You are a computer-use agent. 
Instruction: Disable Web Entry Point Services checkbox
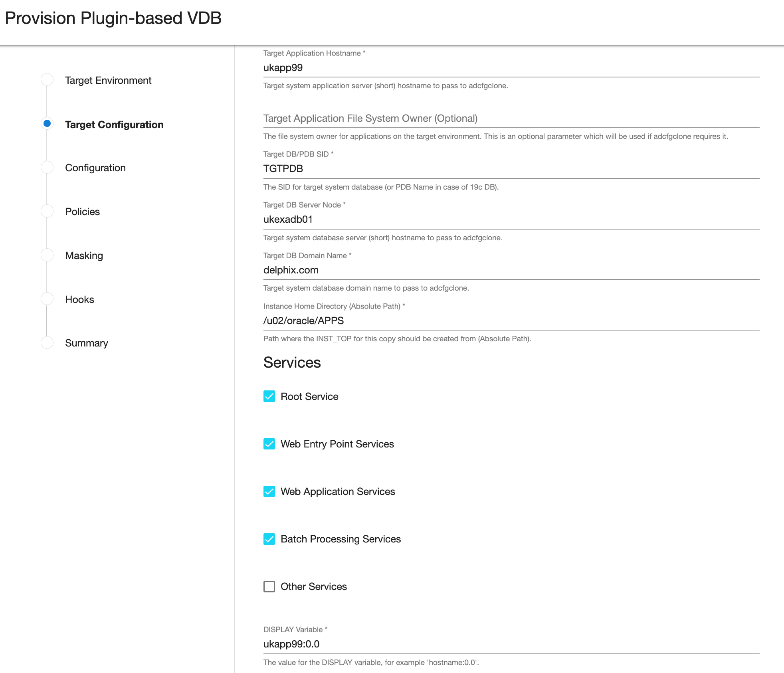(x=269, y=444)
